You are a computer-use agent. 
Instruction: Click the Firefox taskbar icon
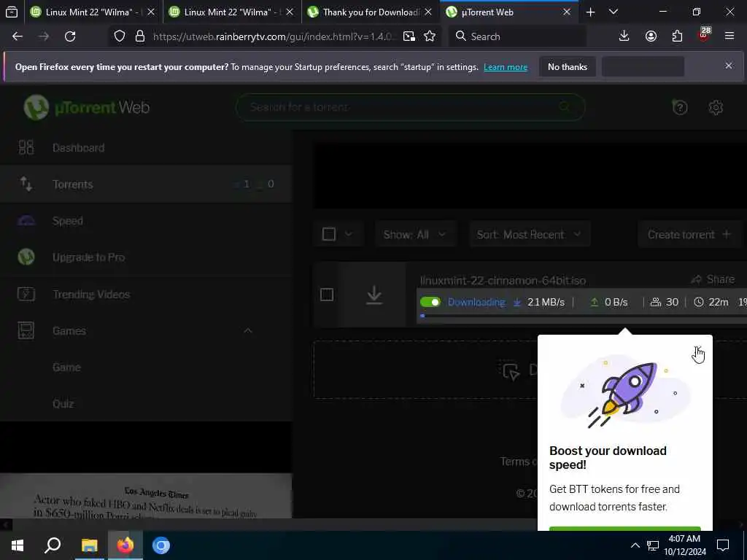[125, 545]
